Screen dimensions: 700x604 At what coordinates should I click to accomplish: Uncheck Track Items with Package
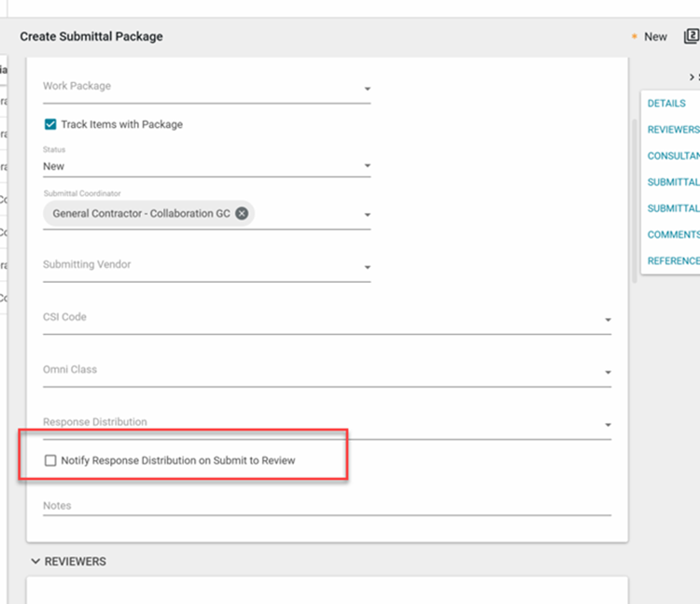[x=50, y=124]
